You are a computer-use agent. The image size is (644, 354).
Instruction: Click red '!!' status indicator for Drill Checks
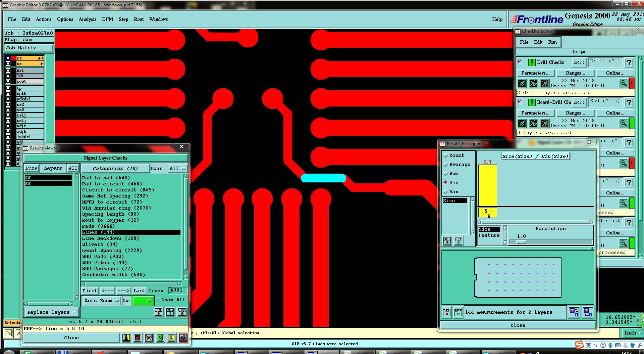click(x=632, y=83)
